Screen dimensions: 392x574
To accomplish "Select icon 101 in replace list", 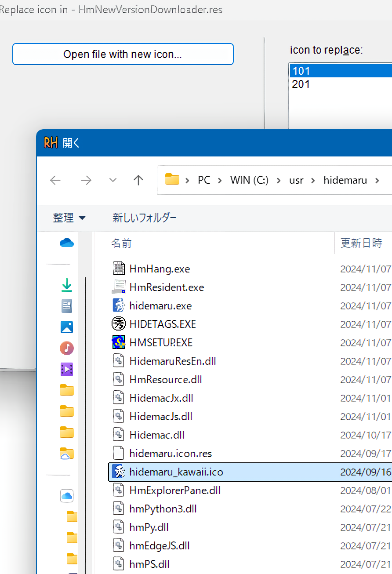I will click(301, 71).
